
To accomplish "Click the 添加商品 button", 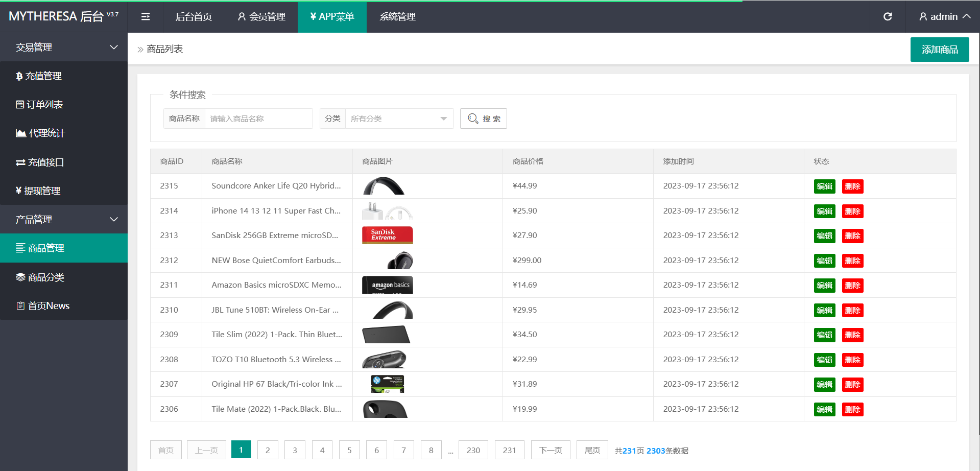I will click(x=939, y=50).
